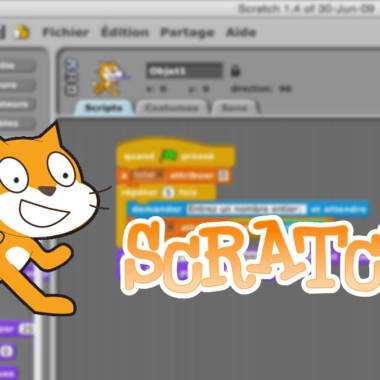The image size is (380, 380).
Task: Click the question text field in demander block
Action: point(246,209)
